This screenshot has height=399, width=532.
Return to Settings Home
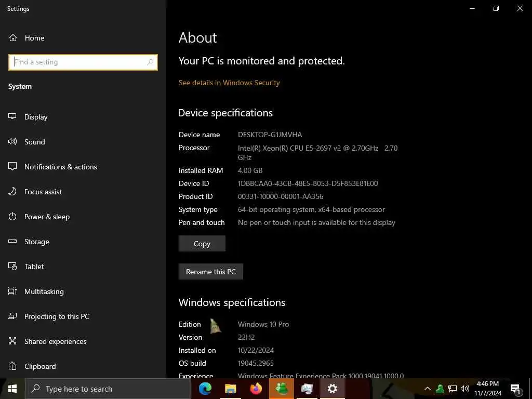point(34,38)
